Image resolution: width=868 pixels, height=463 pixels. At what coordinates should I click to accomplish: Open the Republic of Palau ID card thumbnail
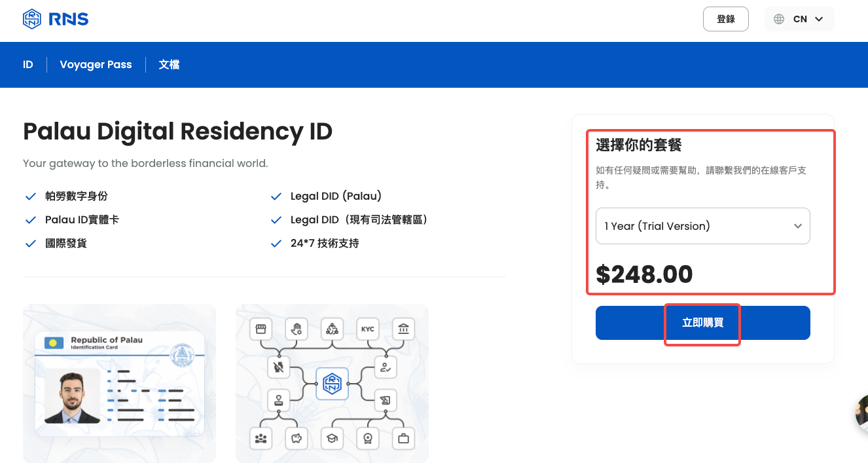(x=119, y=383)
